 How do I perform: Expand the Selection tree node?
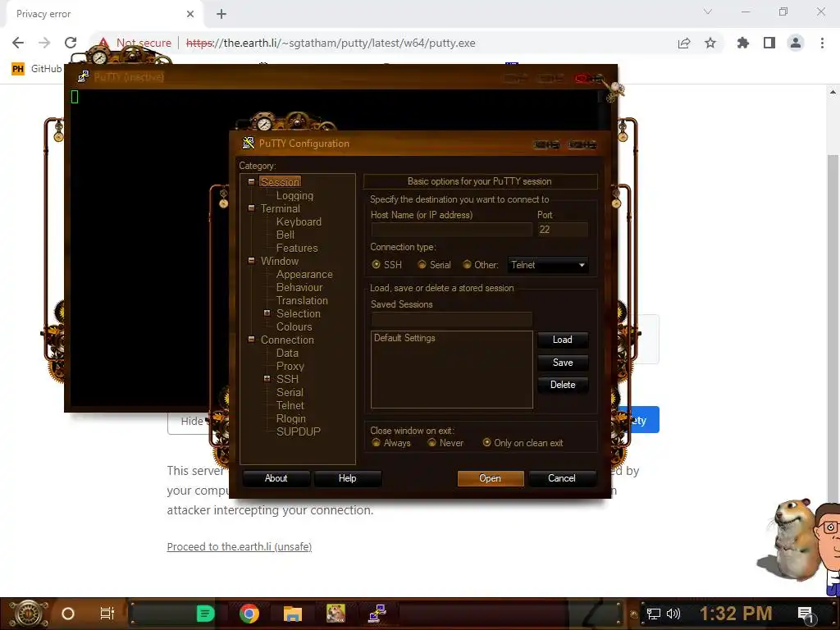267,313
